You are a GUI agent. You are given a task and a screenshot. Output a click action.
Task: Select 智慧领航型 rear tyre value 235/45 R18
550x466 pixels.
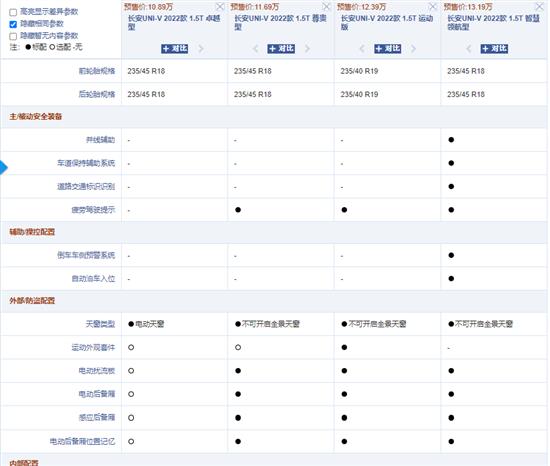(466, 94)
